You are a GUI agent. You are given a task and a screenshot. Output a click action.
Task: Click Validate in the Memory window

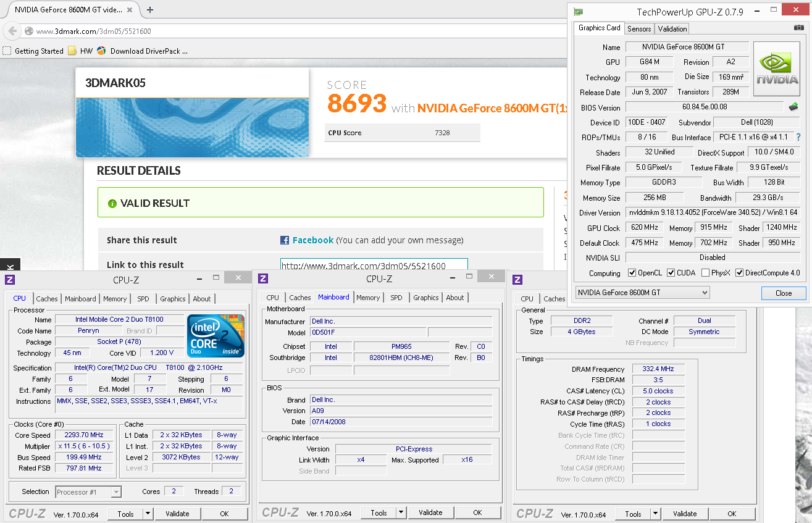click(685, 514)
